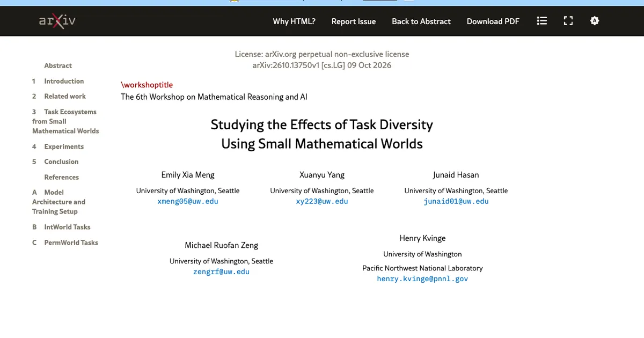Screen dimensions: 644x338
Task: Toggle the table of contents list icon
Action: [x=542, y=21]
